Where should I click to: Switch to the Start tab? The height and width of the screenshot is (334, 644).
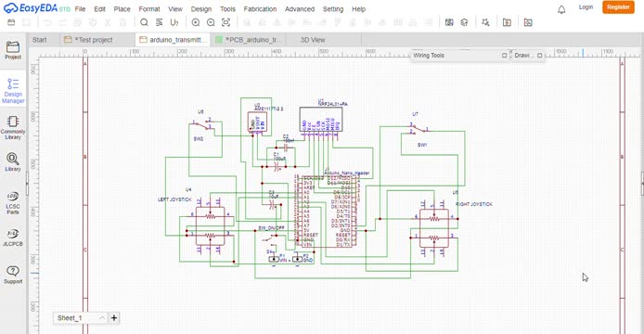tap(39, 40)
